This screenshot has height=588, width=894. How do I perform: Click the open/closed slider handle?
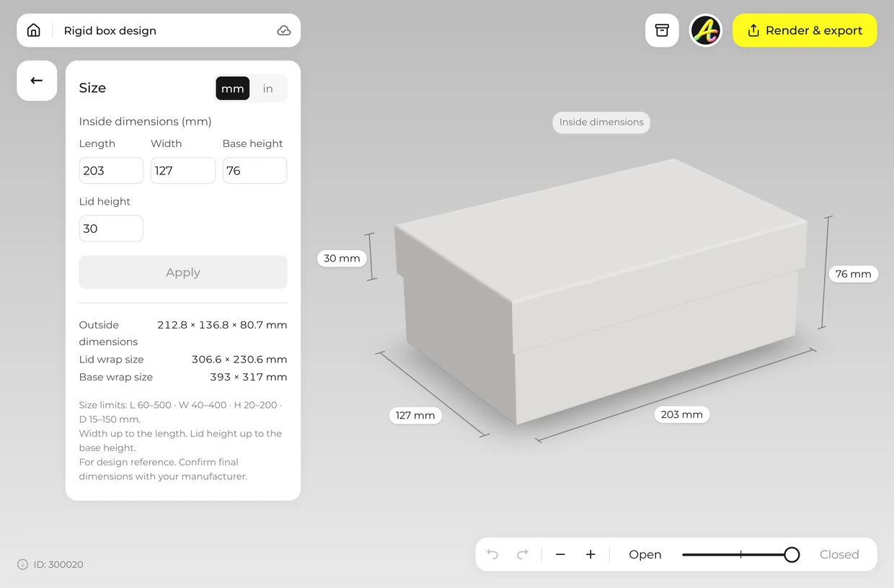click(x=792, y=554)
